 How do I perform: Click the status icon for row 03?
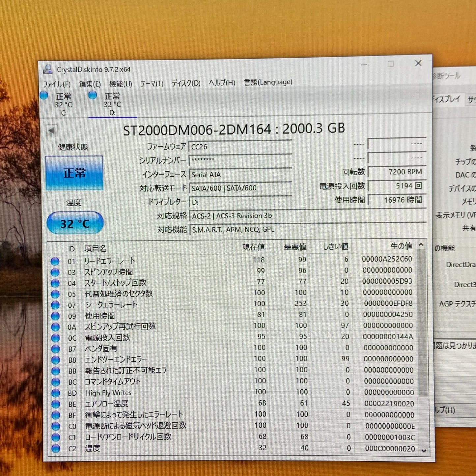[x=55, y=272]
